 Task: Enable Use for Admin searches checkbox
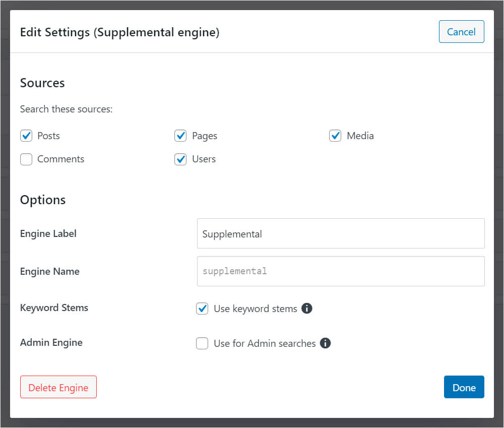click(202, 343)
